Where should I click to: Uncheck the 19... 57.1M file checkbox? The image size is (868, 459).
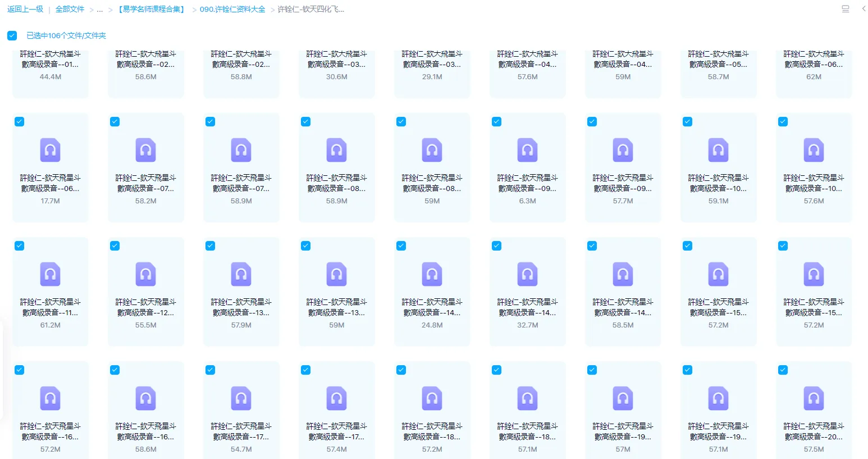click(688, 370)
